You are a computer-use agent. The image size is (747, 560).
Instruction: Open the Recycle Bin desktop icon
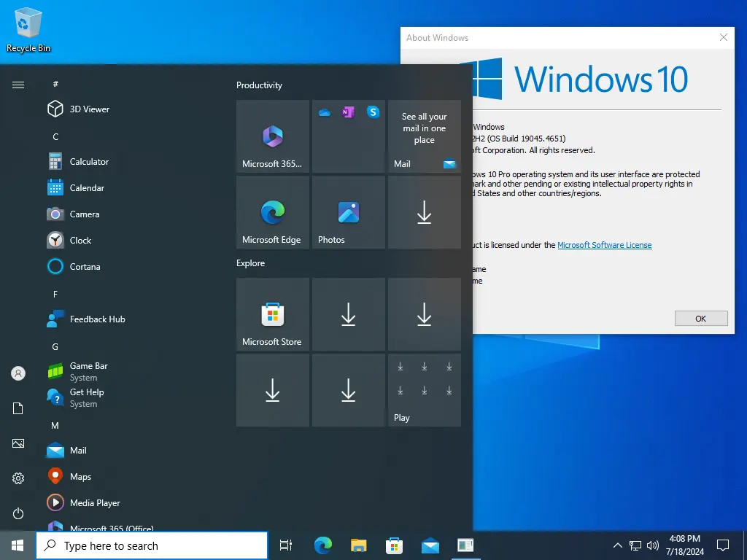pyautogui.click(x=28, y=29)
